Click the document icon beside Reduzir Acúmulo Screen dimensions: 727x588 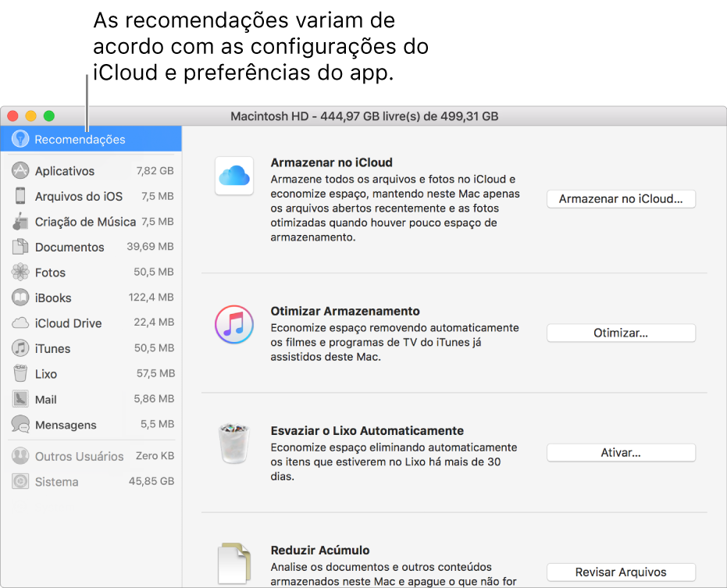click(234, 563)
